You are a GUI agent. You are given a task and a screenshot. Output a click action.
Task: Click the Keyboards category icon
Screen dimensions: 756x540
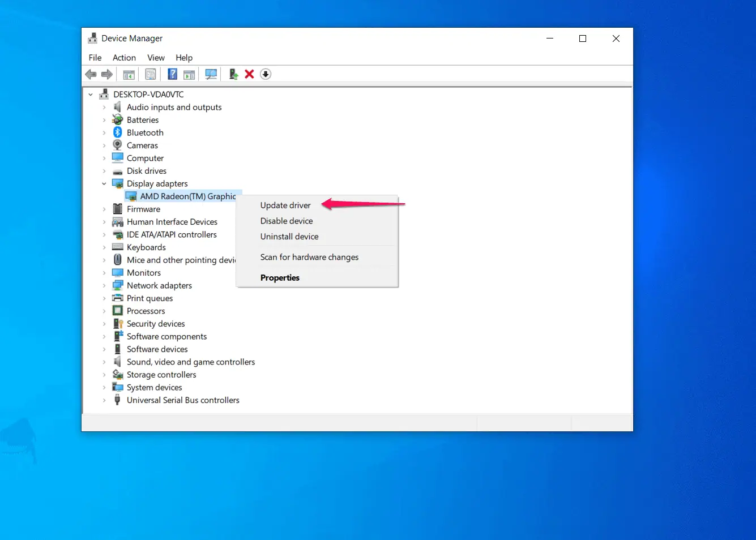[118, 247]
